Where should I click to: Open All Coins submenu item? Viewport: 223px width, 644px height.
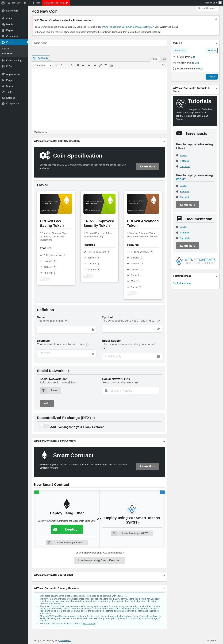(6, 49)
